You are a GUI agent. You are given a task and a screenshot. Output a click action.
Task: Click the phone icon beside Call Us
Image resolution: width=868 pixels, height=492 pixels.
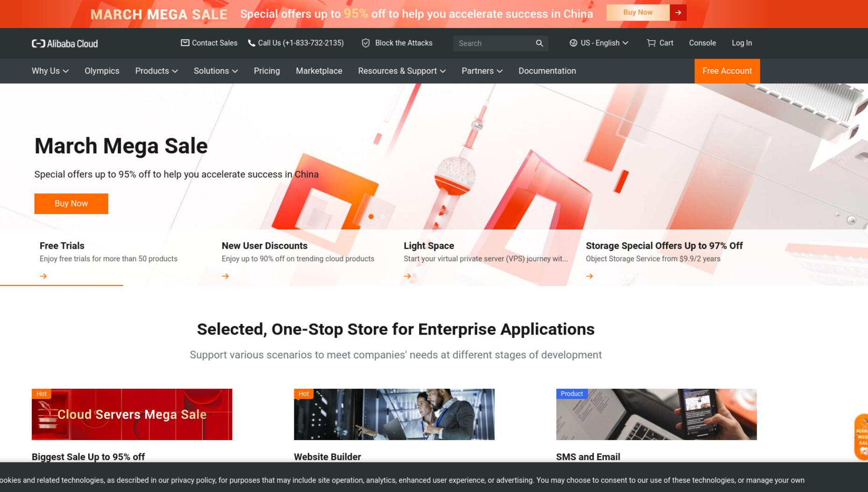tap(251, 43)
